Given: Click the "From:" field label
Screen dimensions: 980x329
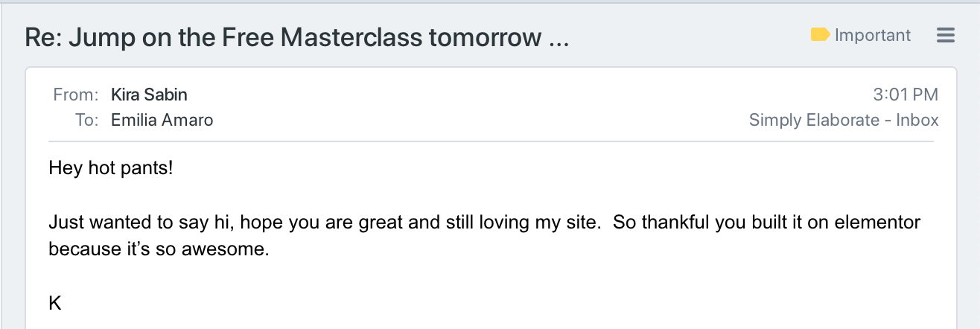Looking at the screenshot, I should point(76,95).
